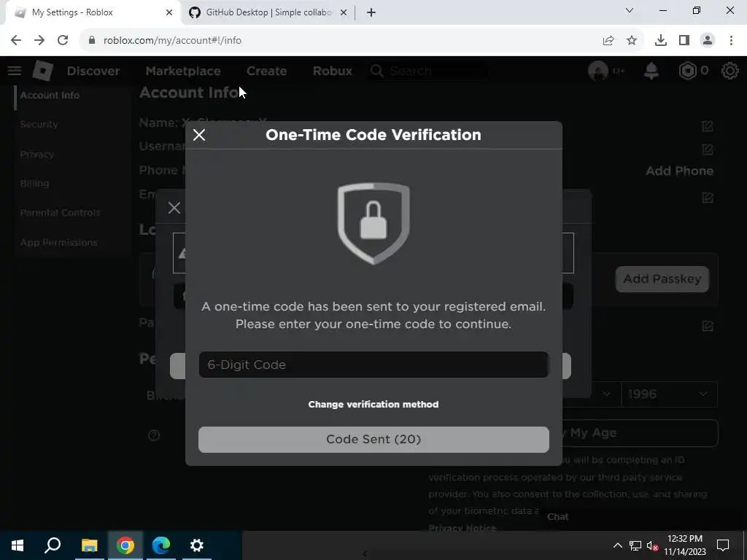
Task: Open the Chrome tab search chevron
Action: (630, 10)
